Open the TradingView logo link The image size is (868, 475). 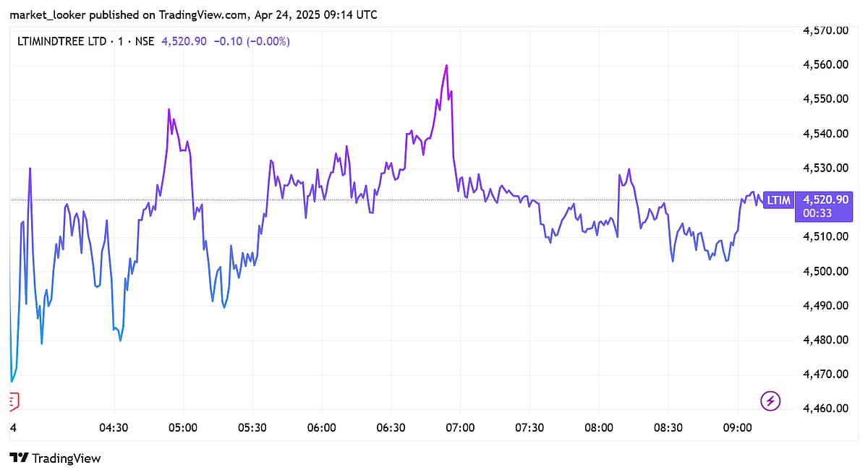click(x=55, y=458)
